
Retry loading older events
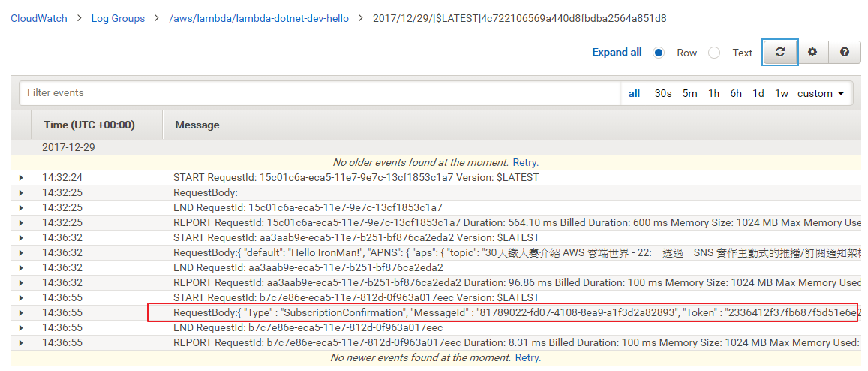[x=525, y=162]
